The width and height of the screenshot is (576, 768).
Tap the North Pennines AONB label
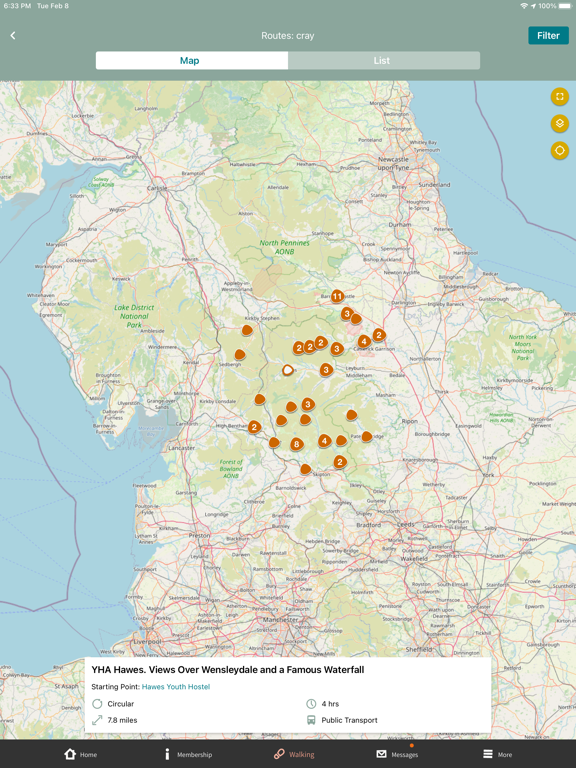point(285,247)
